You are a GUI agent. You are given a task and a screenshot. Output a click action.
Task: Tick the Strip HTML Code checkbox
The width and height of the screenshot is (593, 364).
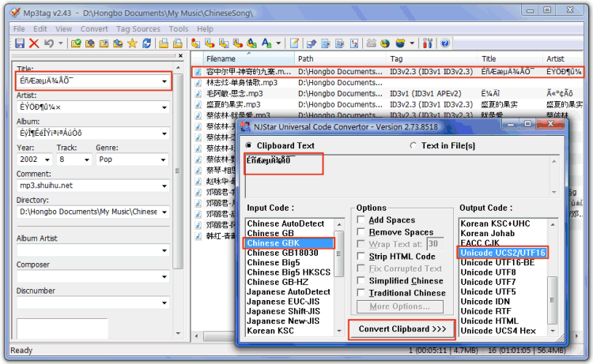coord(361,256)
